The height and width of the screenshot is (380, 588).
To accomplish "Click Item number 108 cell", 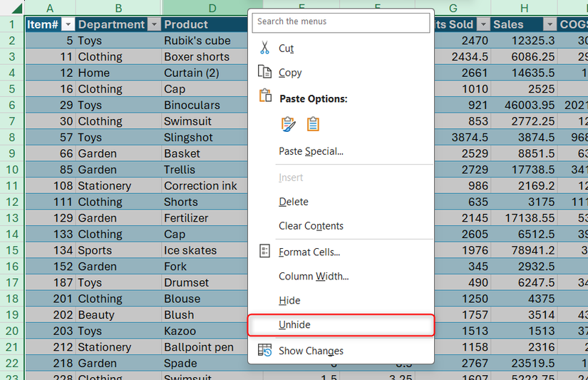I will [x=50, y=185].
